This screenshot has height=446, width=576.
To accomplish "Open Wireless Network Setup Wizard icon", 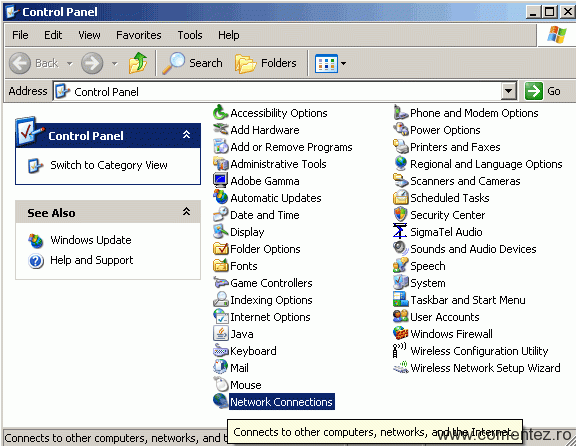I will click(400, 367).
